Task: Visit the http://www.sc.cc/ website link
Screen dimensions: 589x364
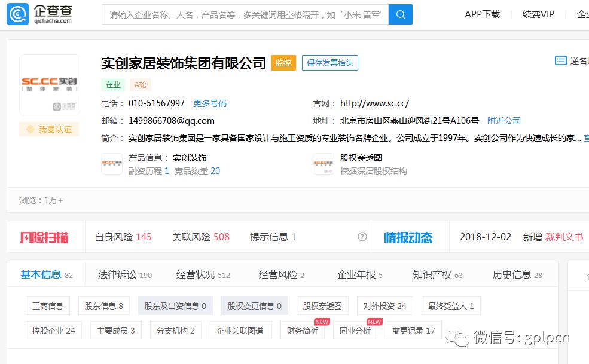Action: tap(374, 103)
